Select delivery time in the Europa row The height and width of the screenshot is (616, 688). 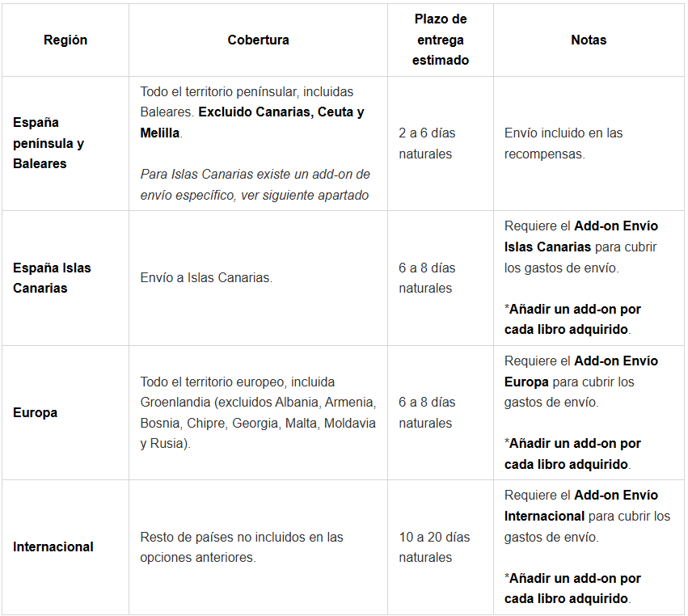pyautogui.click(x=427, y=412)
